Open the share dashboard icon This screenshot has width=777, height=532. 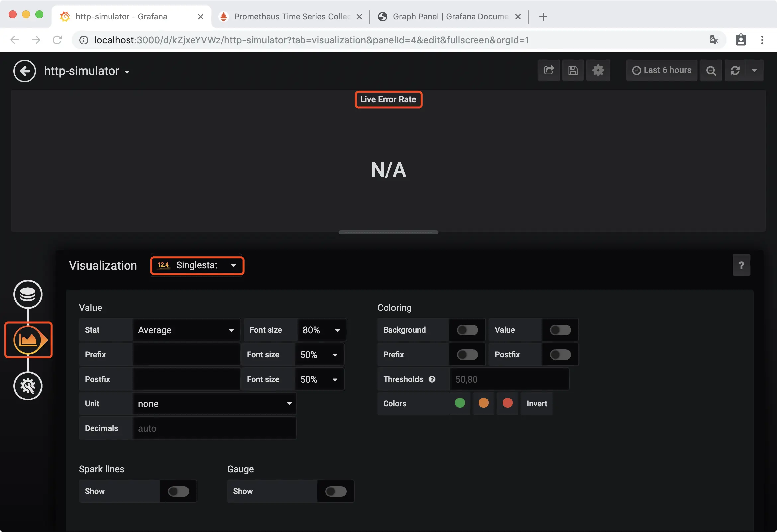pos(549,70)
